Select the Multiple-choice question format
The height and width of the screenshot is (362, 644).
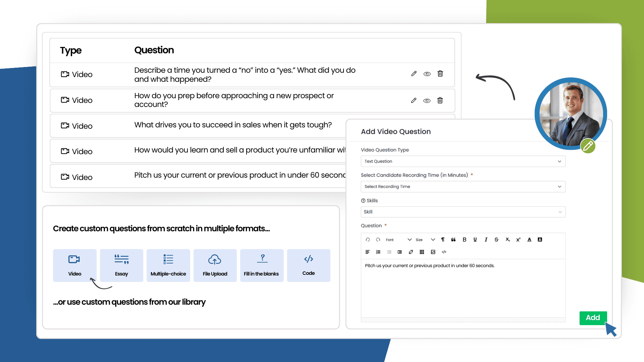168,265
